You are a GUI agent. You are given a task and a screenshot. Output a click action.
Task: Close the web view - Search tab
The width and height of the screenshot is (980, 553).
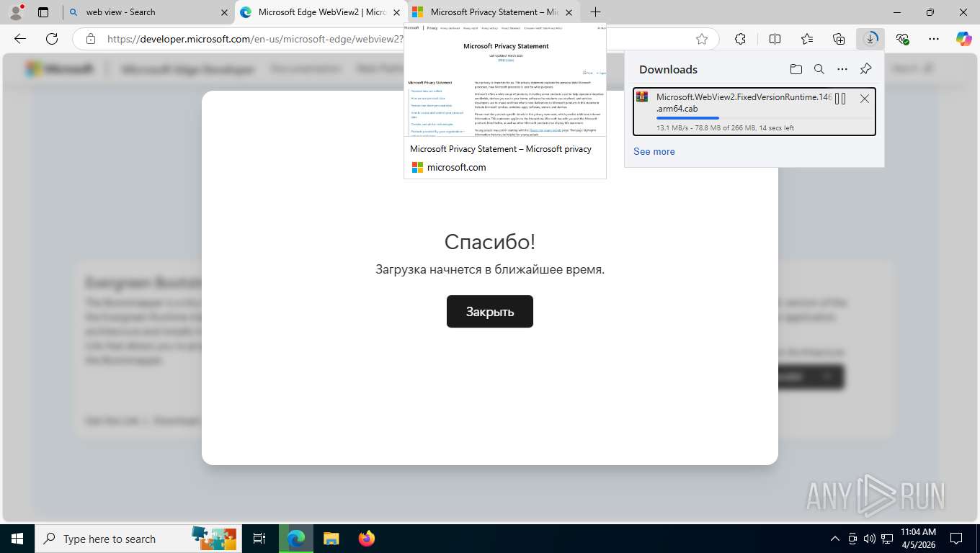tap(224, 12)
